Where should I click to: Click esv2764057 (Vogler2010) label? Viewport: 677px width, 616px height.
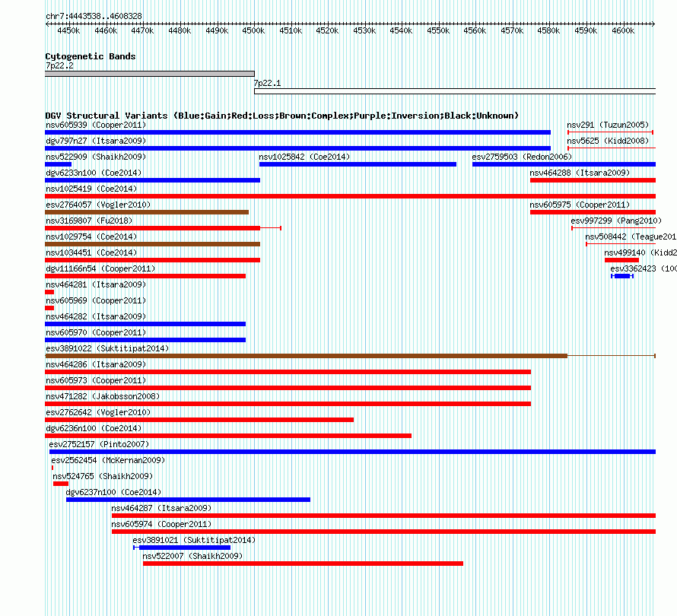[x=98, y=205]
